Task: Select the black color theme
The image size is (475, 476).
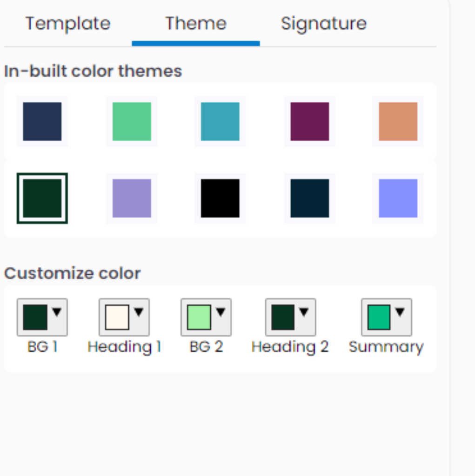Action: [x=220, y=198]
